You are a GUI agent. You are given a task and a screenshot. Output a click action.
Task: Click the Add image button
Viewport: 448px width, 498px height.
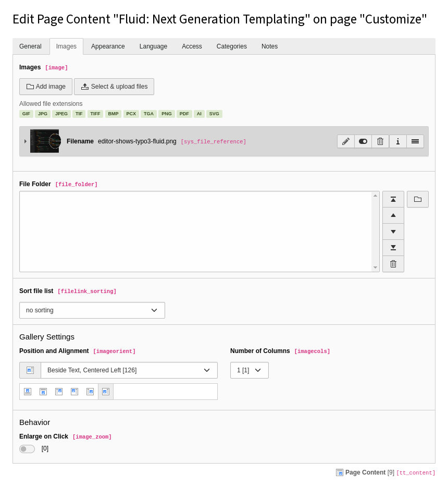tap(46, 87)
